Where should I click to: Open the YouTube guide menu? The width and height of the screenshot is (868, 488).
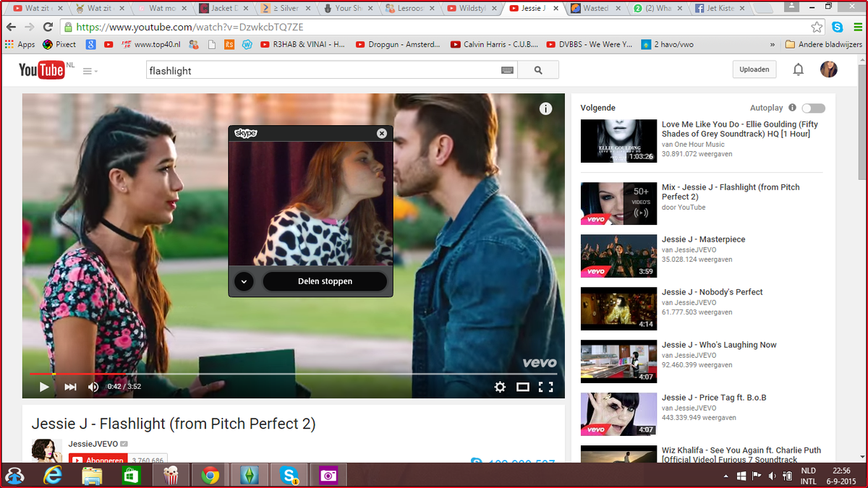tap(90, 71)
